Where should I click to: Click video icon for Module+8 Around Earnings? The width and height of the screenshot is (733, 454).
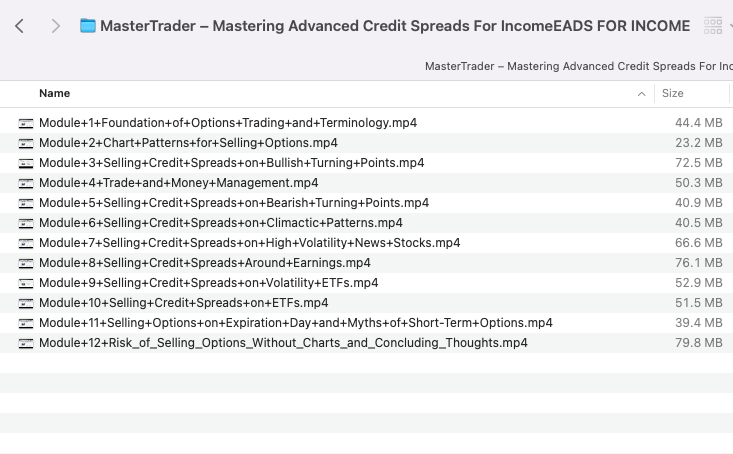pos(26,264)
